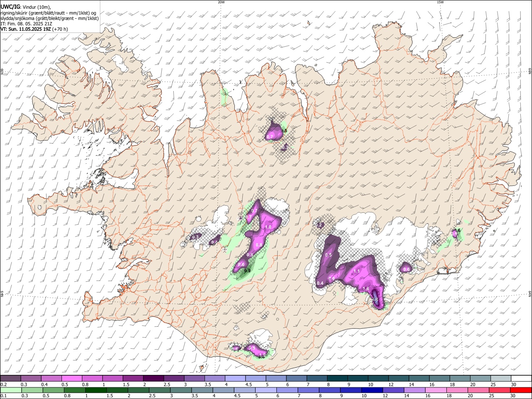
Task: Select the 'IT: Fim. 08. 05. 2025 21Z' line
Action: 27,24
